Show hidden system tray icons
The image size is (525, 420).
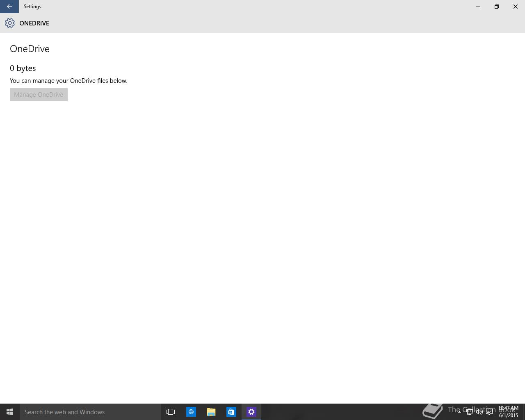[459, 412]
